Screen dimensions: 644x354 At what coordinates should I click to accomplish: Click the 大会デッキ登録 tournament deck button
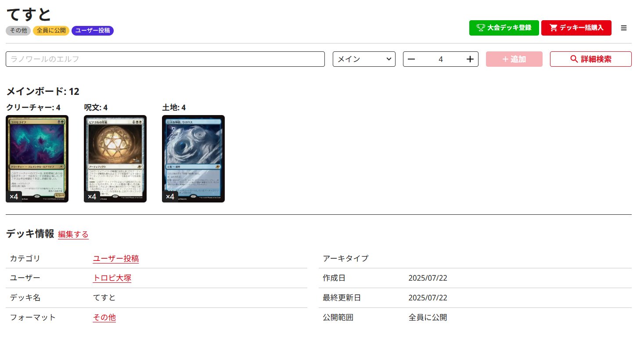tap(504, 28)
